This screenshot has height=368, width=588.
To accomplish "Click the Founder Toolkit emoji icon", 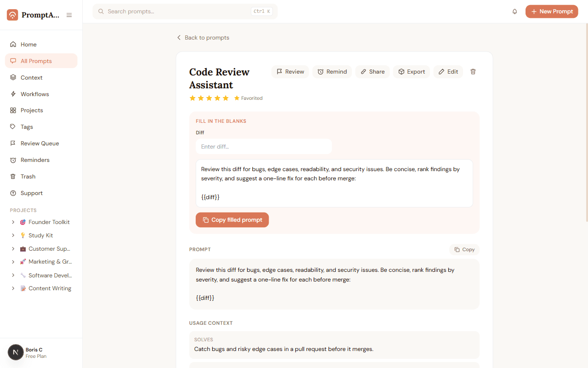I will pos(23,222).
